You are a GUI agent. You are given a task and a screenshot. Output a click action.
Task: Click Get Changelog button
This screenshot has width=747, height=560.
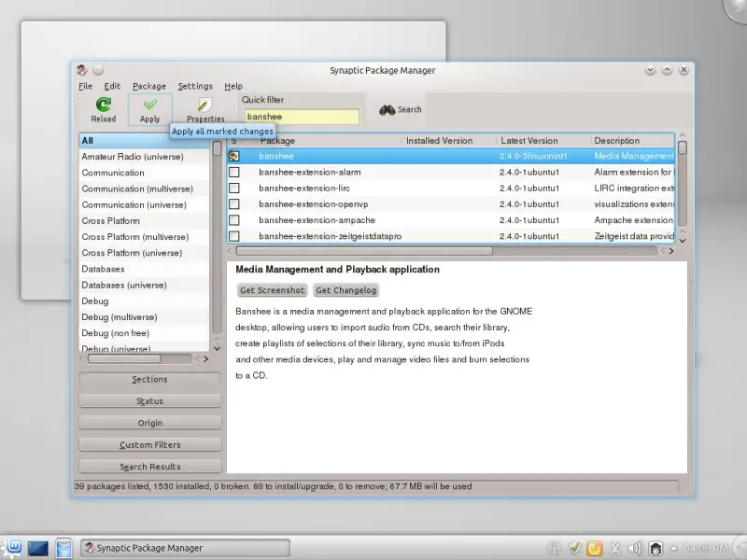coord(345,290)
